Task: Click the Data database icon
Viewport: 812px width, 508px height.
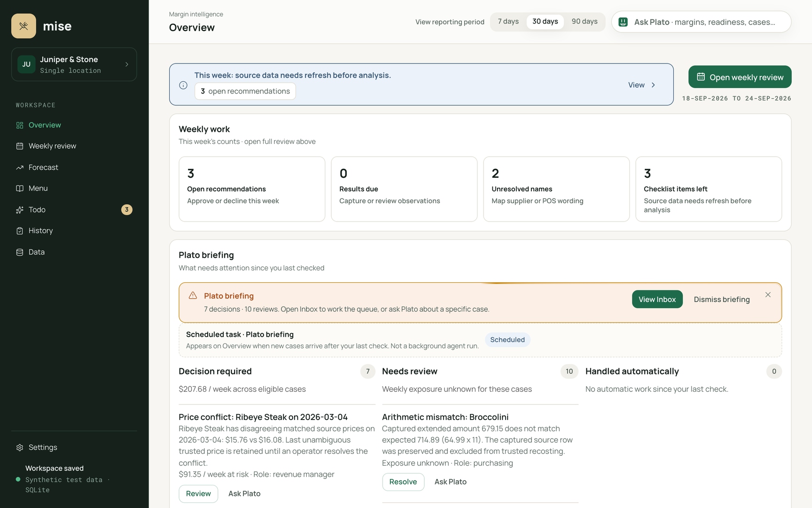Action: 20,252
